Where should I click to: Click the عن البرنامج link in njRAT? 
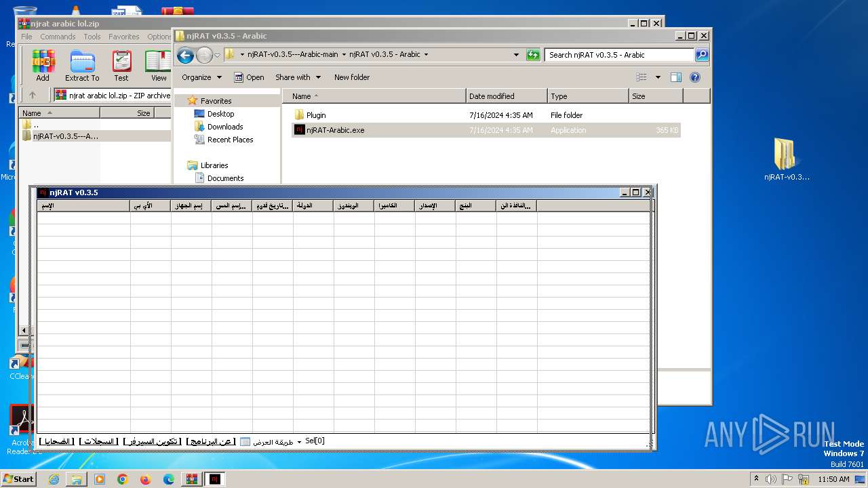click(211, 441)
